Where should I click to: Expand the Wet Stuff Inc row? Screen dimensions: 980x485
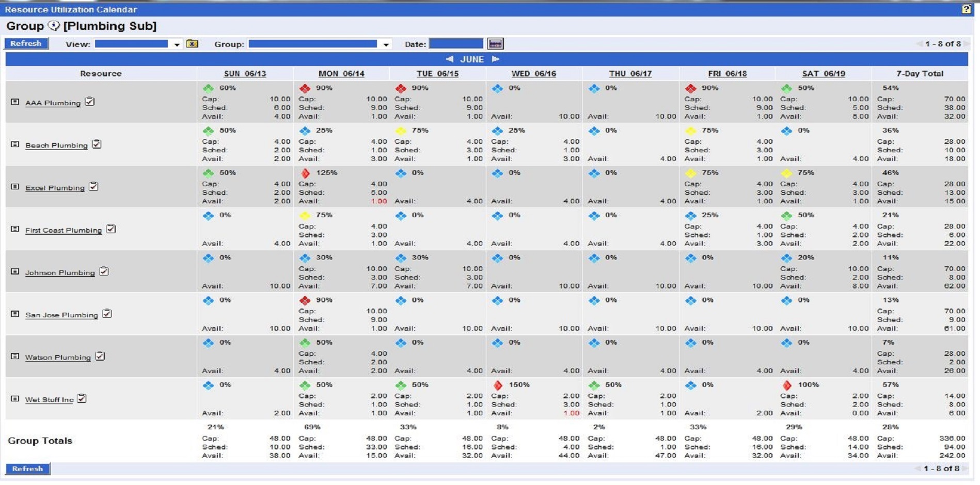pos(15,399)
